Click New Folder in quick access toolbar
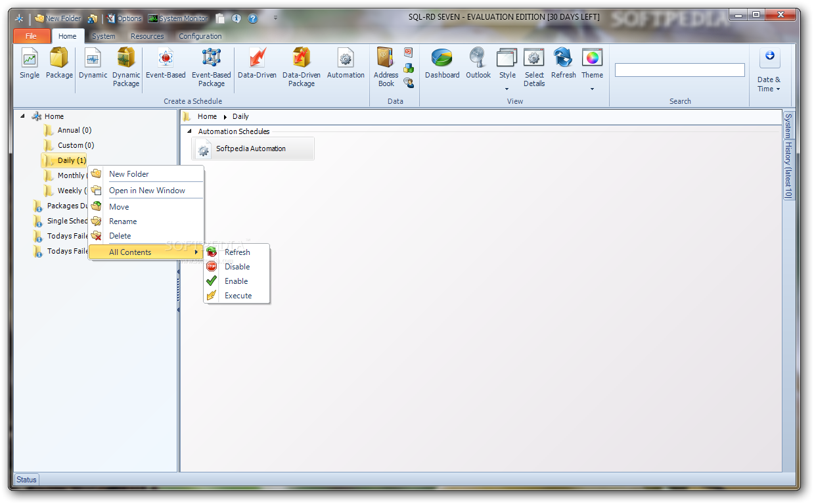This screenshot has height=504, width=814. pyautogui.click(x=58, y=18)
